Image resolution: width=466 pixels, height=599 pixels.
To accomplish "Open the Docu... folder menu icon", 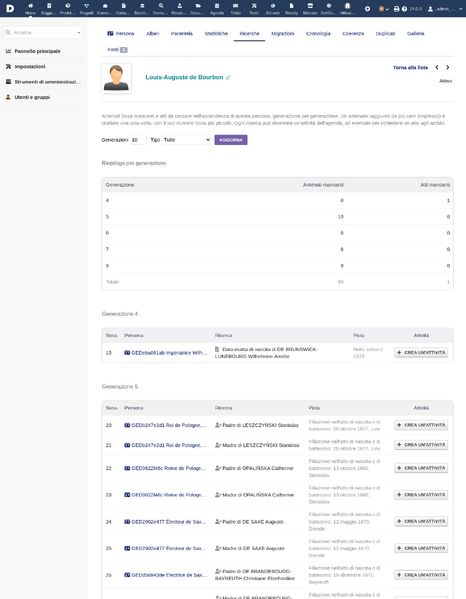I will click(198, 6).
